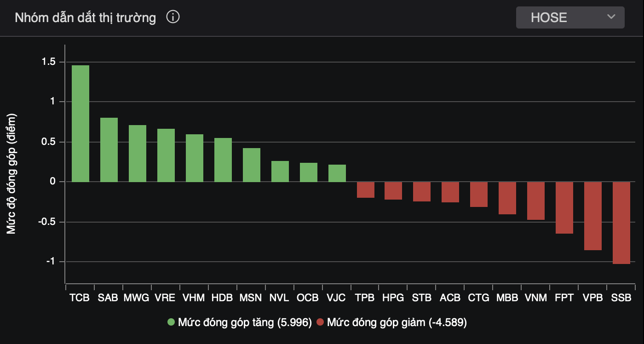Click the SAB ticker label on axis

(108, 298)
